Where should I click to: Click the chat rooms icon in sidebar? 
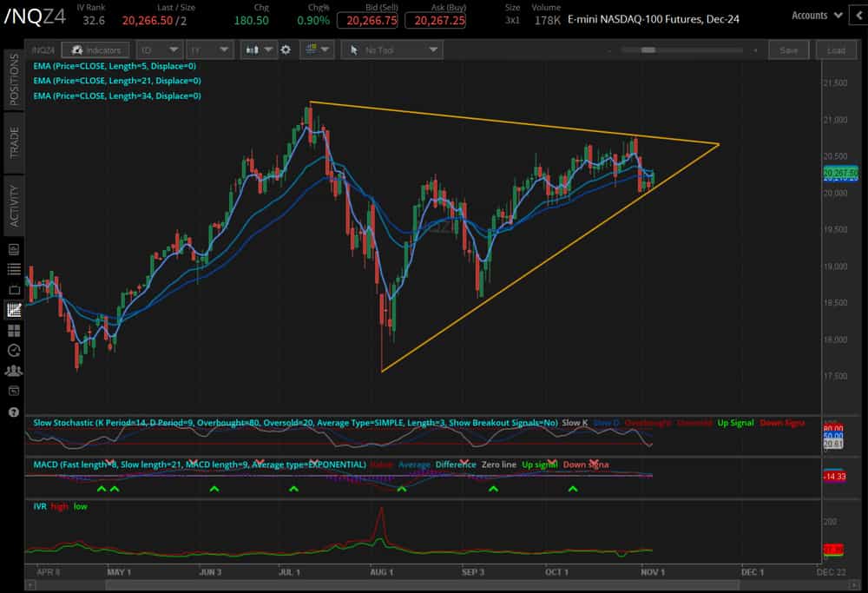13,391
